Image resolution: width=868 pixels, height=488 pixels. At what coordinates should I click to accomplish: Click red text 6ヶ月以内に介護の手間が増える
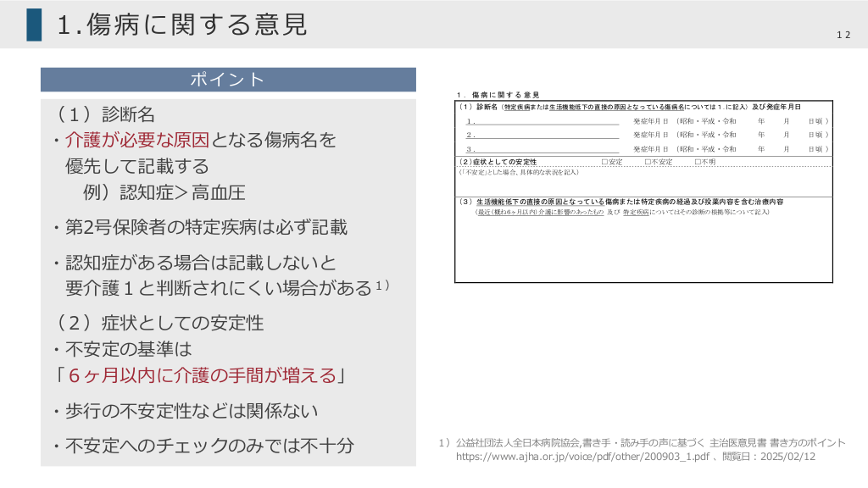[x=203, y=374]
